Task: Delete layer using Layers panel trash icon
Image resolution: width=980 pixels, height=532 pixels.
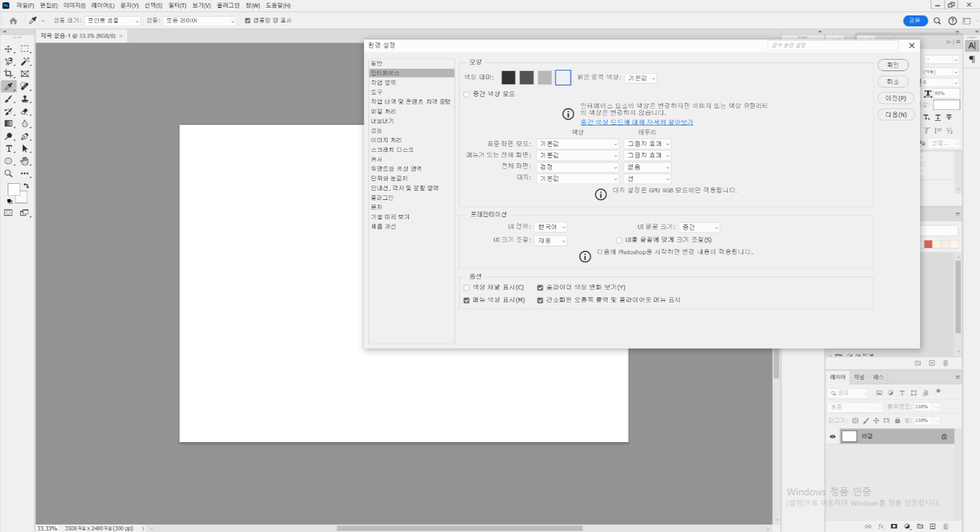Action: (946, 526)
